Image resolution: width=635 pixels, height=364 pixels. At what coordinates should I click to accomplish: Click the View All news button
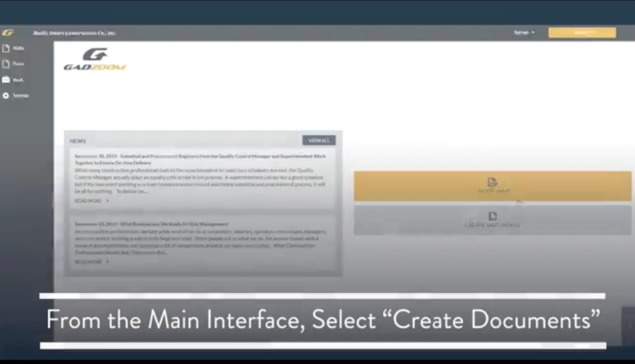click(319, 140)
